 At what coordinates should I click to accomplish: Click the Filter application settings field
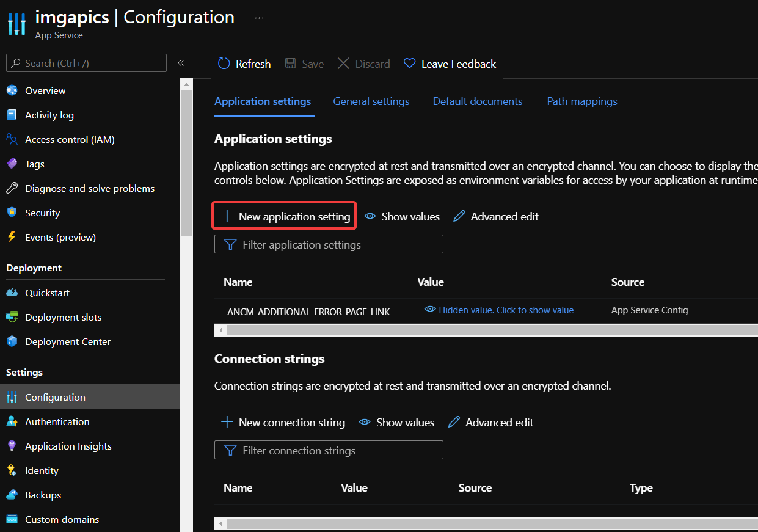click(329, 245)
